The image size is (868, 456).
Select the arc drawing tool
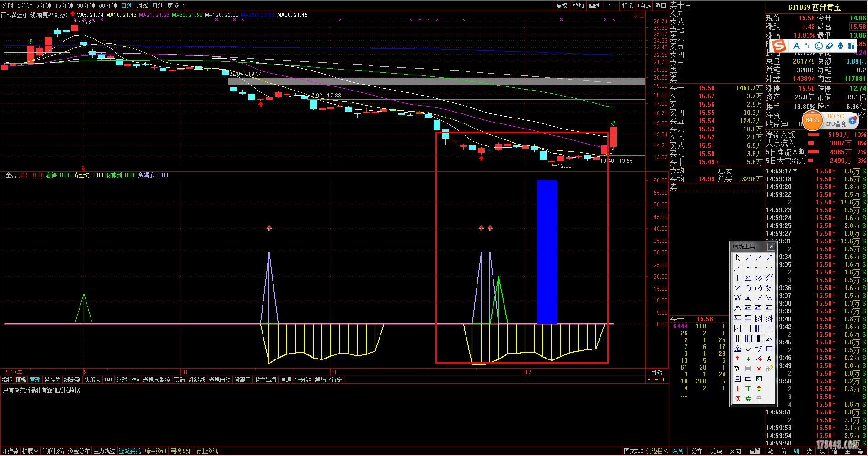pos(748,288)
